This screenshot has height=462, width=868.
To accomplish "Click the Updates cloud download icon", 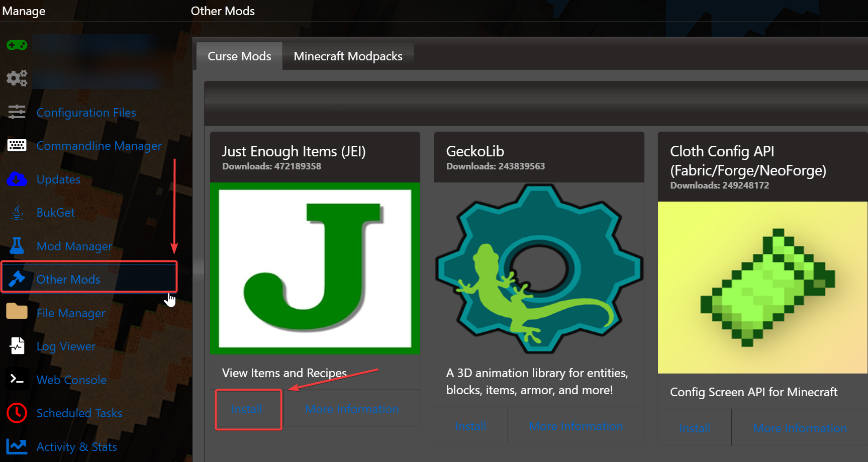I will [17, 179].
